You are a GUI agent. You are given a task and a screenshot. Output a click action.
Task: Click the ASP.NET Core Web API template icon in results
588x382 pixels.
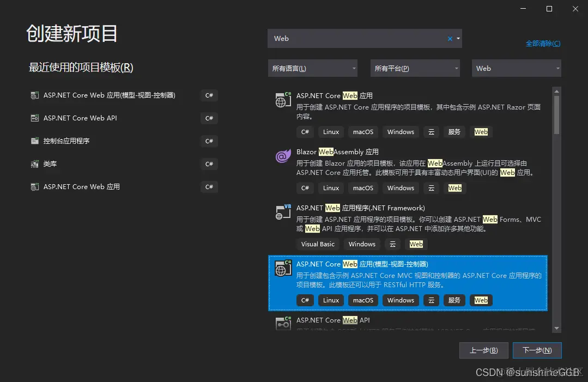point(283,323)
